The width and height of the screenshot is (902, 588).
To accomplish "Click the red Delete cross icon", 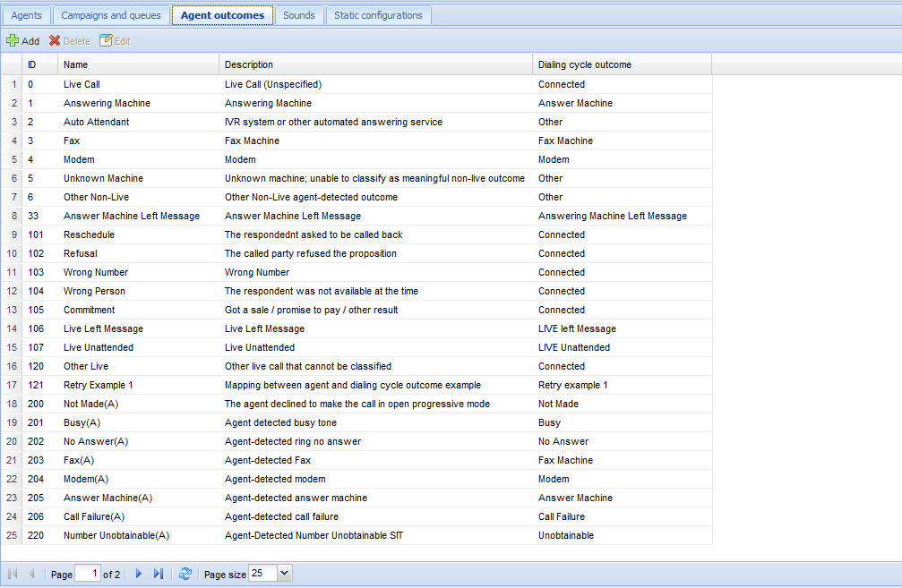I will [55, 41].
